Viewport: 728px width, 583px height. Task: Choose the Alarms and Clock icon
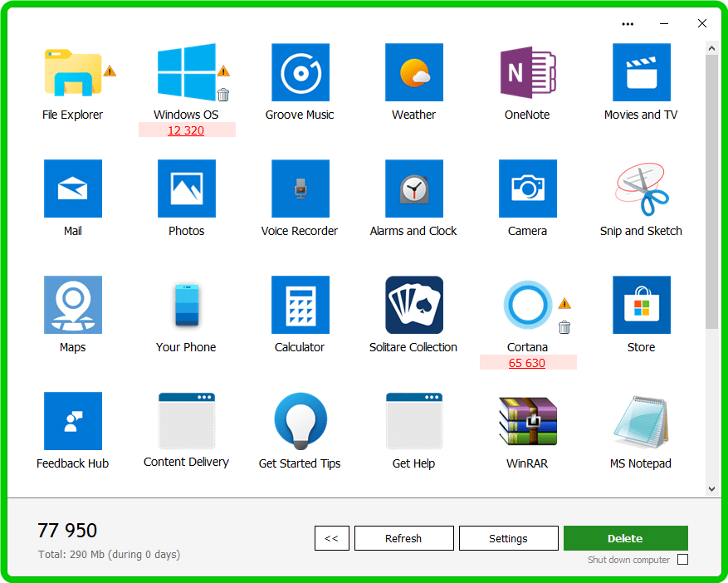pyautogui.click(x=414, y=189)
